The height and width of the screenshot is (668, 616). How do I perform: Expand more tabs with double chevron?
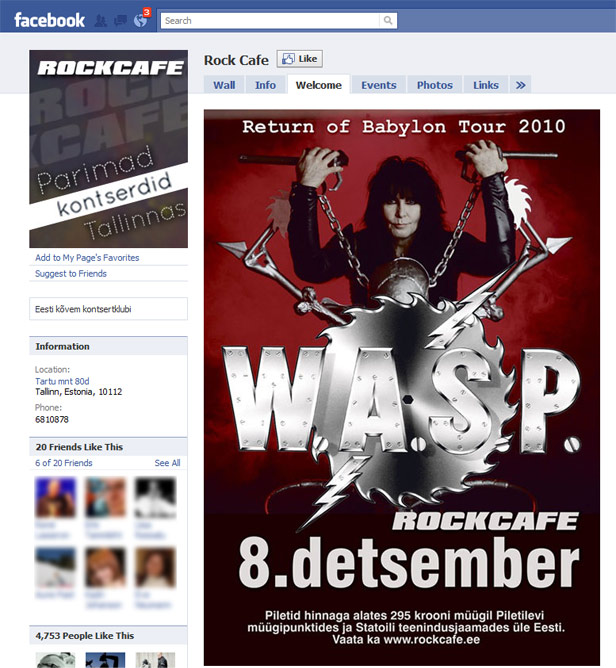(x=520, y=85)
